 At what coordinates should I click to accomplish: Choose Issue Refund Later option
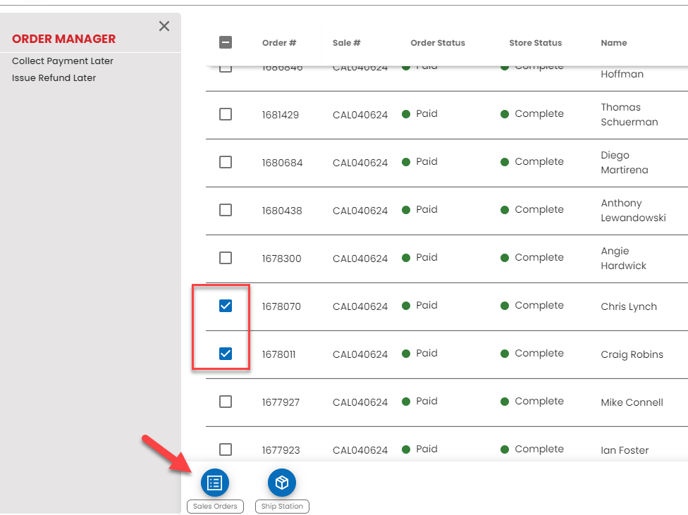[54, 78]
